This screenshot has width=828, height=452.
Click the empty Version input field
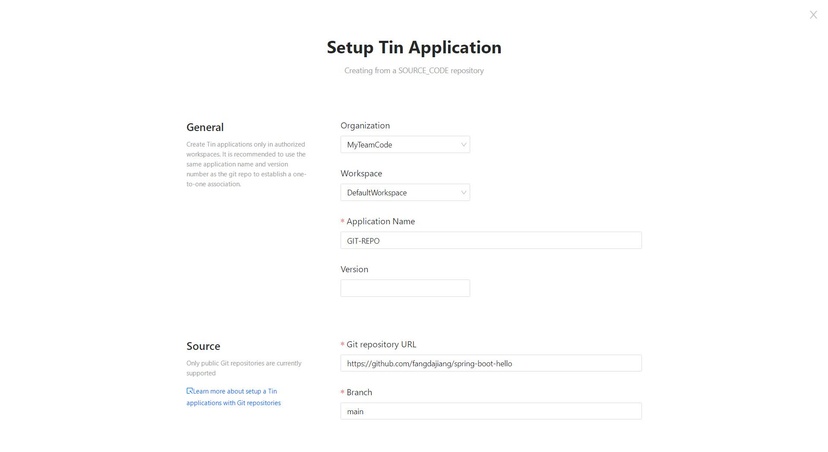pos(405,288)
